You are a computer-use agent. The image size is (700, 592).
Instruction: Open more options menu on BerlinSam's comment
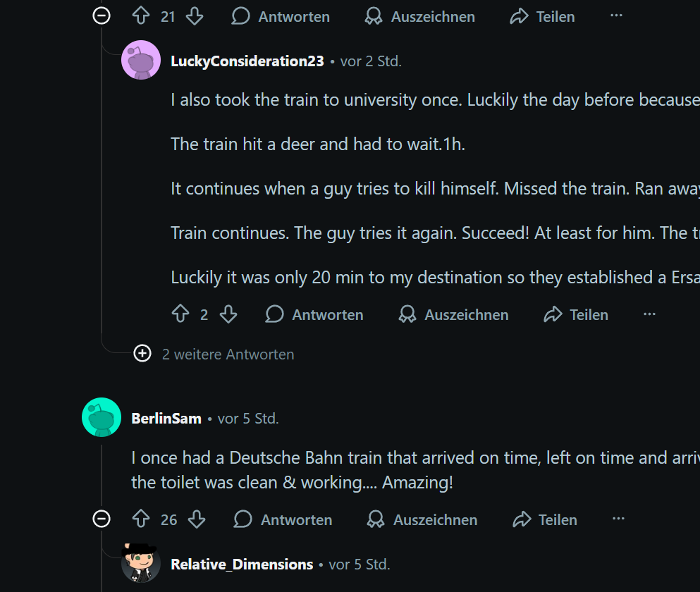click(618, 519)
